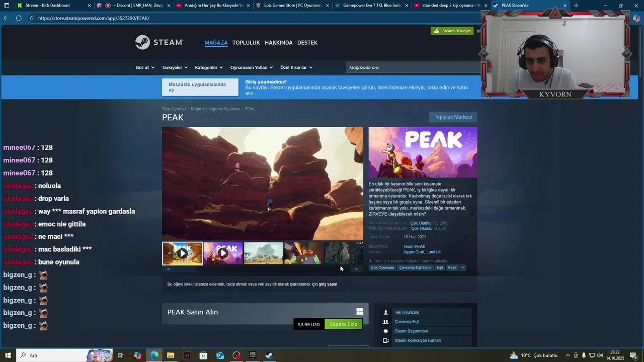Switch to the Epic Games Store tab

(293, 6)
